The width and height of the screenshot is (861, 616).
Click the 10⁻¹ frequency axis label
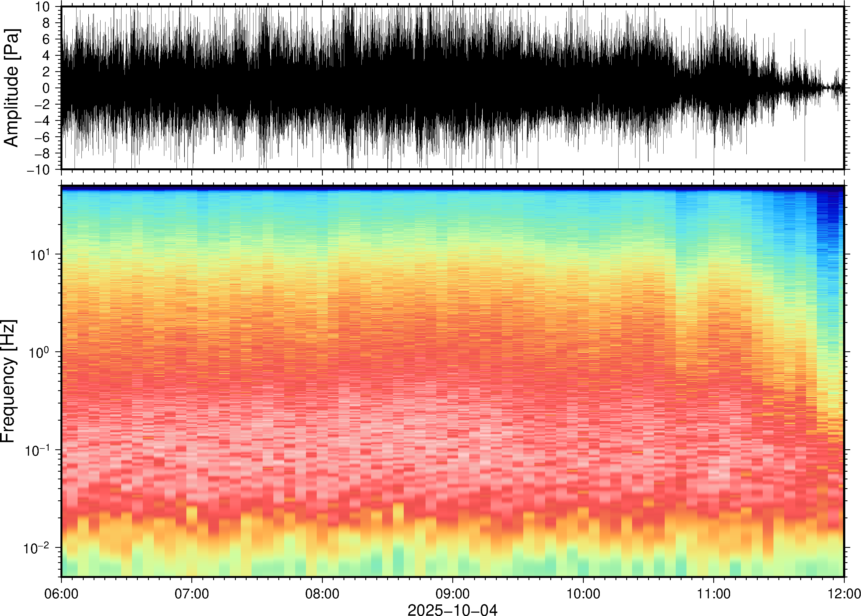click(37, 450)
